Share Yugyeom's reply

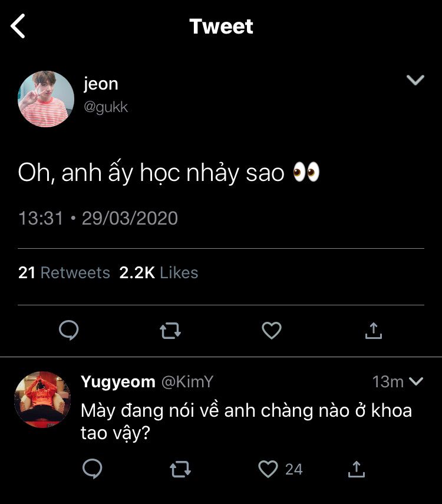pyautogui.click(x=357, y=469)
